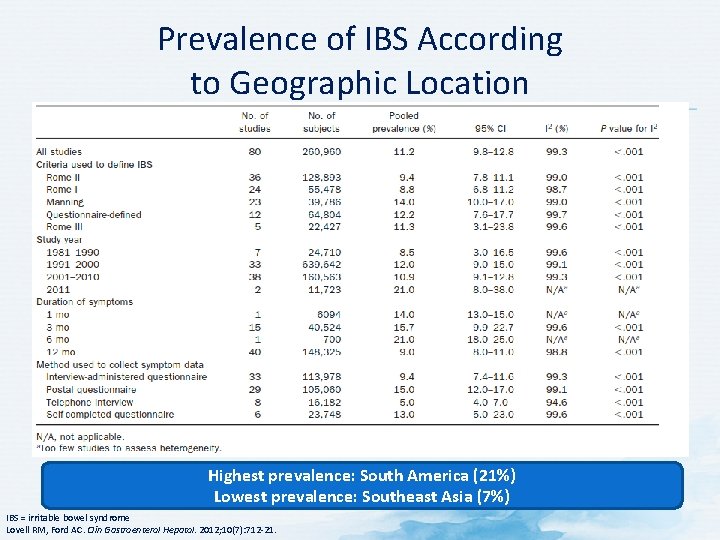Click the '1 mo' row label

tap(58, 315)
